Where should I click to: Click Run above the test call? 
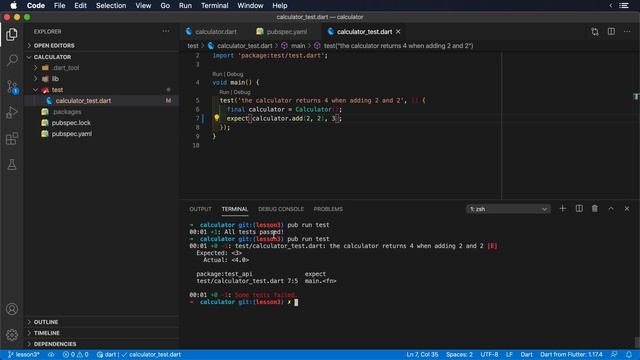pos(224,92)
